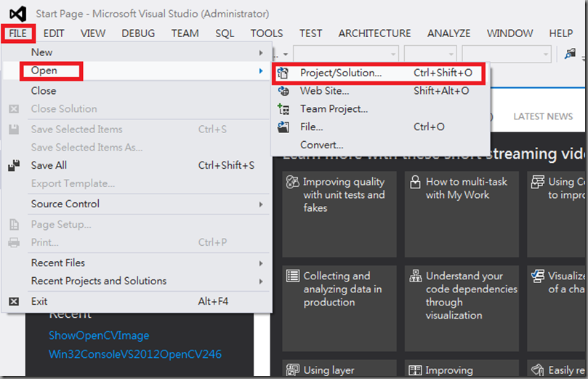Open Improving quality with unit tests video
588x379 pixels.
(x=339, y=215)
